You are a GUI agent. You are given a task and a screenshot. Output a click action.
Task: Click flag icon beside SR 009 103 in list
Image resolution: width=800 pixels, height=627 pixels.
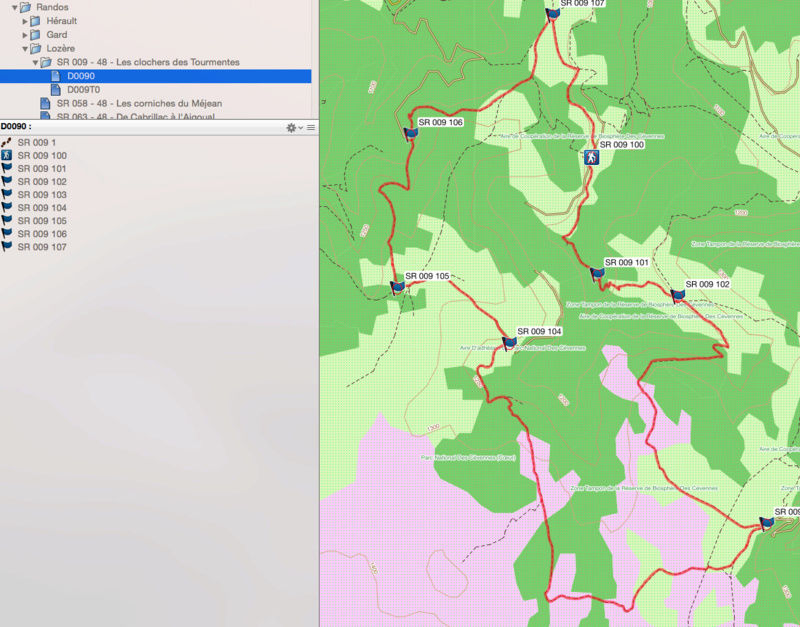6,194
